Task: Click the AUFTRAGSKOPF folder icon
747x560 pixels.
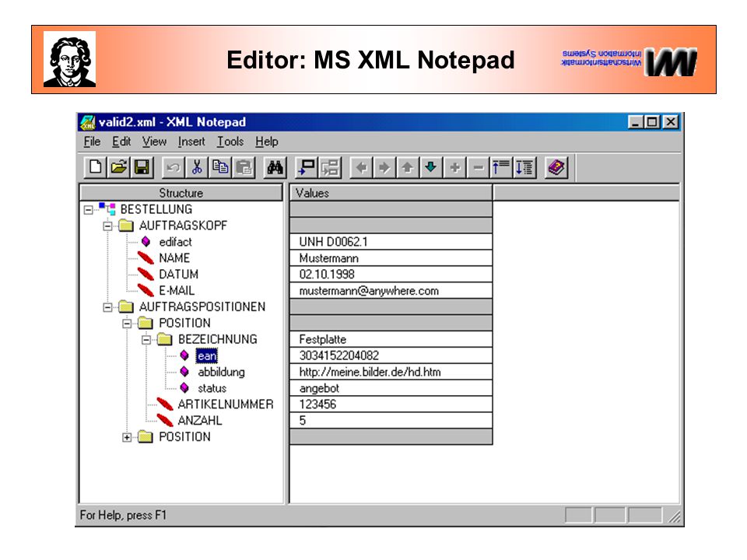Action: coord(126,226)
